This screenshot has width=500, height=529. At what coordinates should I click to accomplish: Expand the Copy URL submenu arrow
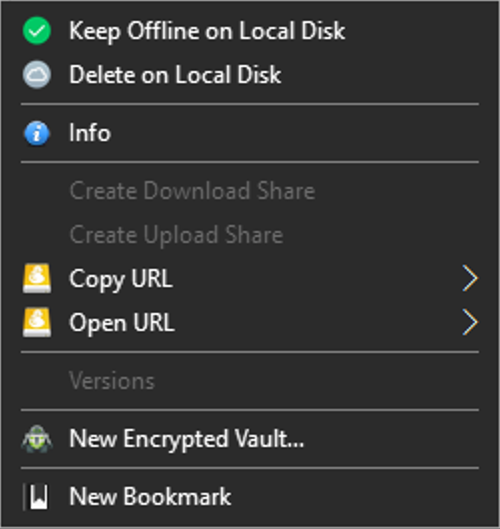[470, 278]
